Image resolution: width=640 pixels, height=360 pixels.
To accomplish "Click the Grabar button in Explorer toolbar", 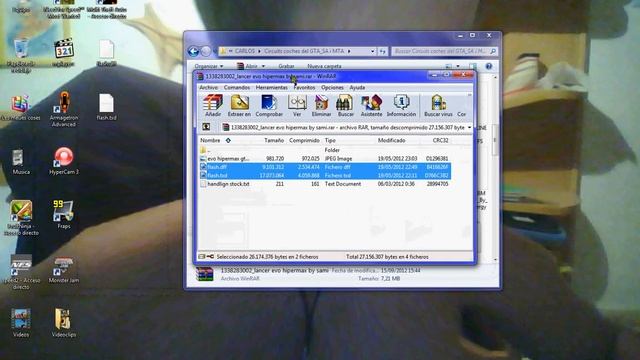I will pyautogui.click(x=286, y=66).
